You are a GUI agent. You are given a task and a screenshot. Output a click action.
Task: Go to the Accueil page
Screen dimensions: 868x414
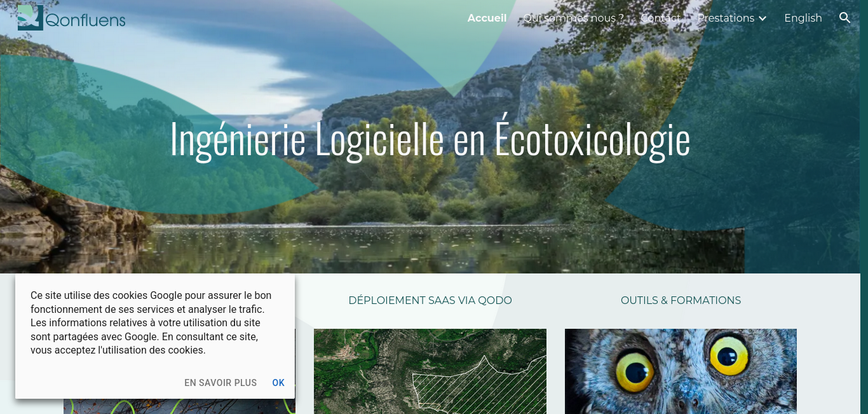click(x=487, y=18)
